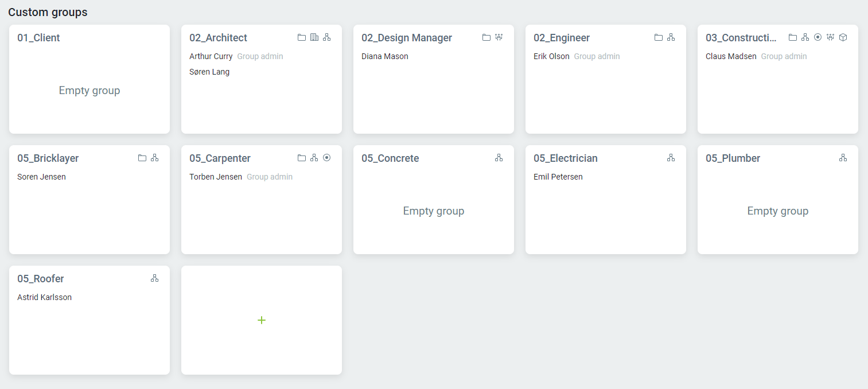Screen dimensions: 868x389
Task: Open the 01_Client group title
Action: point(38,38)
